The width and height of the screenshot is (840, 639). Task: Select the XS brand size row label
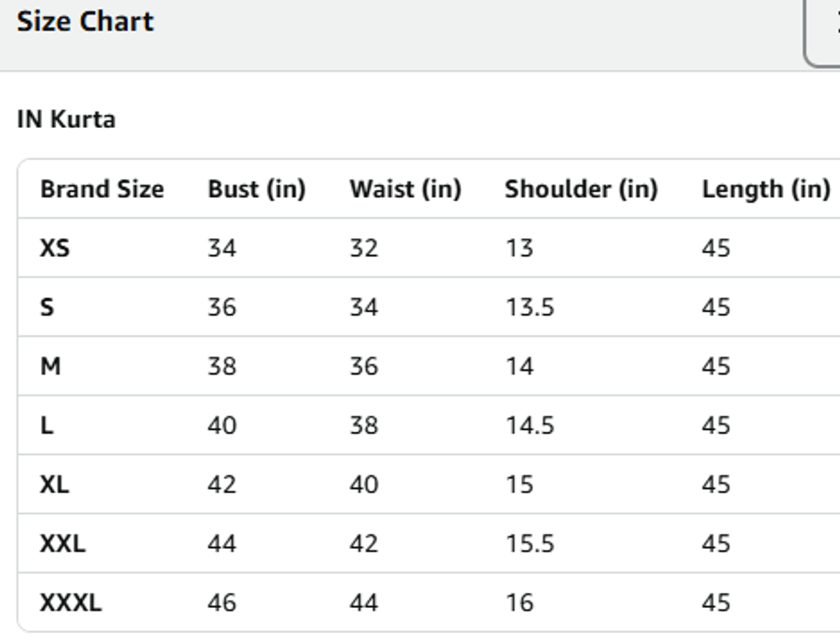(55, 248)
